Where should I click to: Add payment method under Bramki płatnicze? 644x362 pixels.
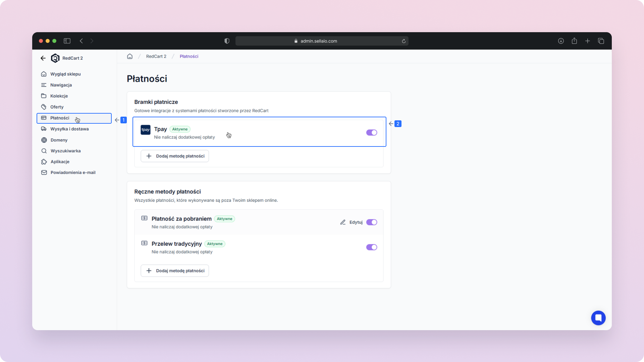(x=175, y=156)
